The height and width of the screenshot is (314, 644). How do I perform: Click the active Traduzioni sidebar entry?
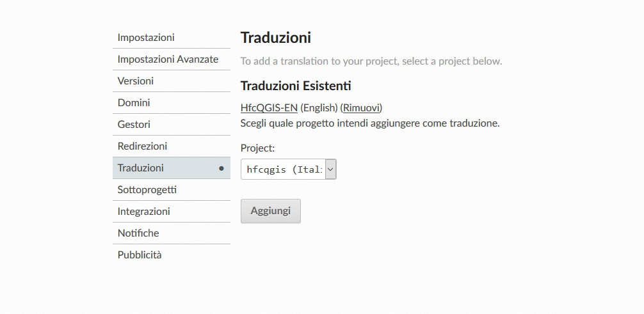pyautogui.click(x=141, y=168)
